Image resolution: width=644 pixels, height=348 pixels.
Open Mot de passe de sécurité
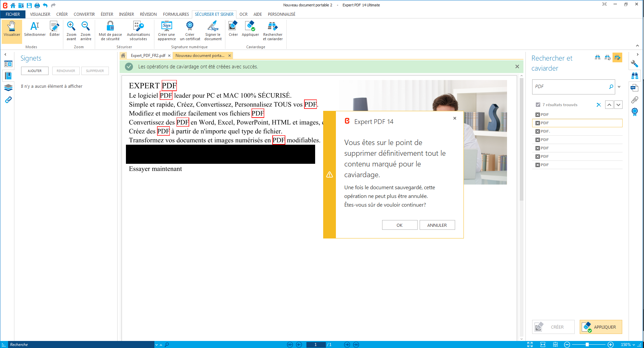[x=110, y=31]
